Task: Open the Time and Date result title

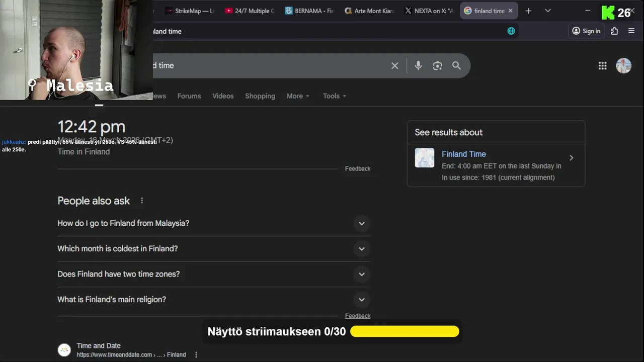Action: point(99,346)
